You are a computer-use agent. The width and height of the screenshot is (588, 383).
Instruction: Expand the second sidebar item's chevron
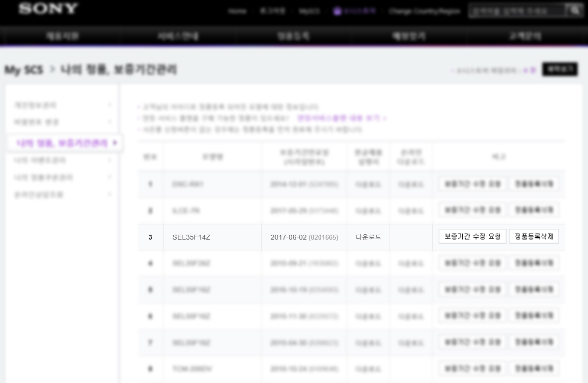(x=110, y=122)
